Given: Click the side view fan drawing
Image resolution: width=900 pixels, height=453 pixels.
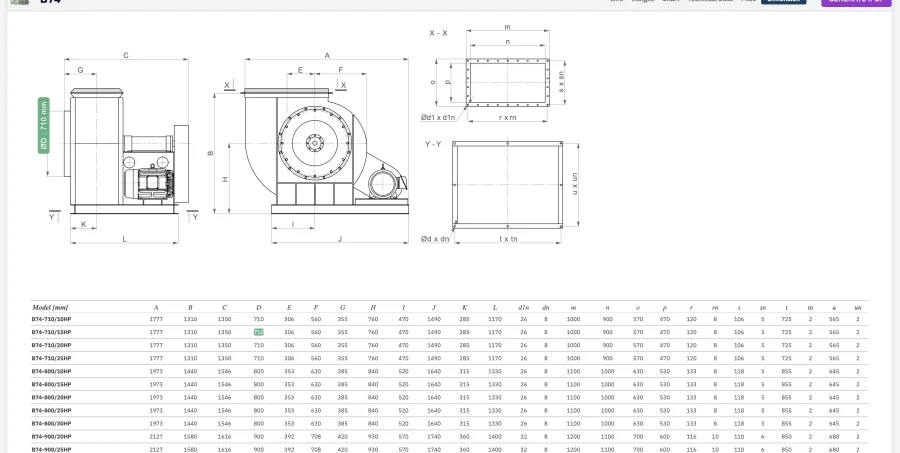Looking at the screenshot, I should (x=126, y=151).
